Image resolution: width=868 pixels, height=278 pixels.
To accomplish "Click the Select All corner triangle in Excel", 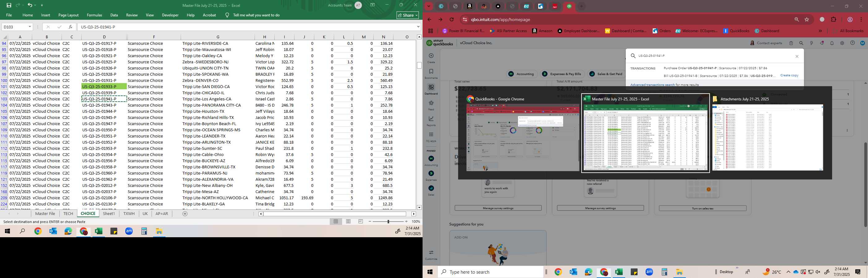I will [5, 37].
